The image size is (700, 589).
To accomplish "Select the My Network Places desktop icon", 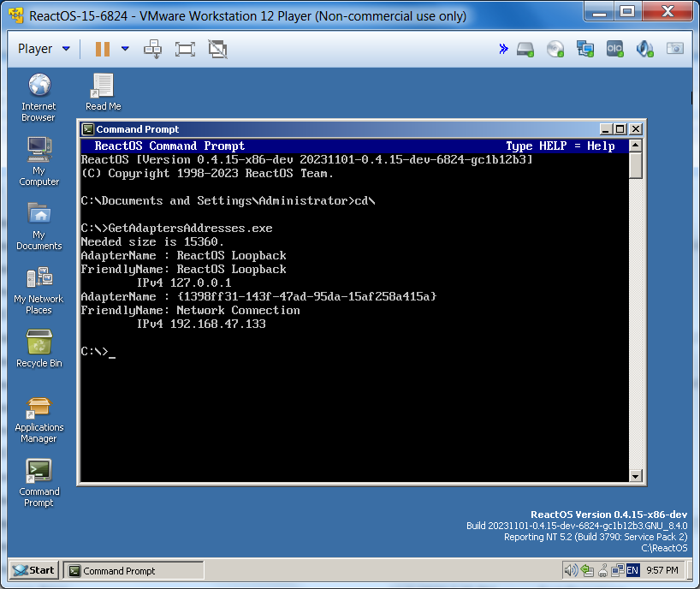I will (39, 290).
